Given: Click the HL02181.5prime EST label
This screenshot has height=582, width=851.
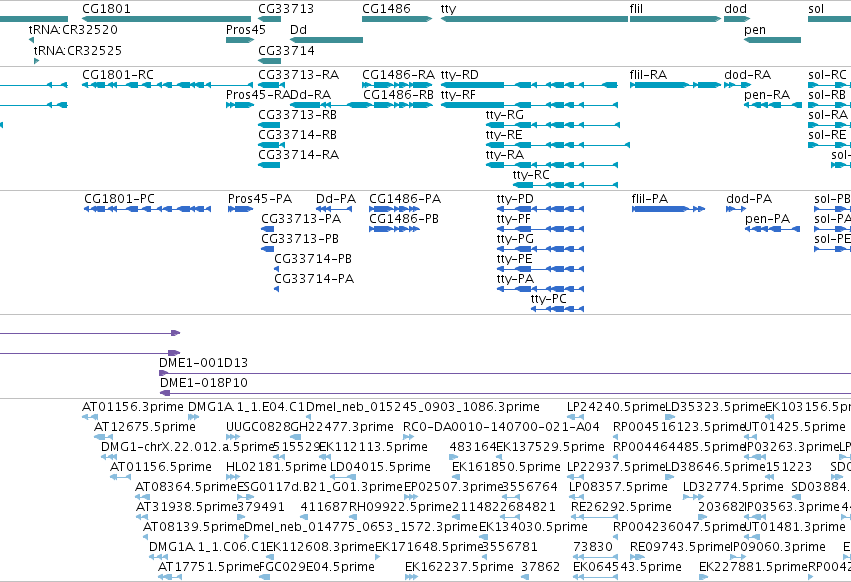Looking at the screenshot, I should pos(276,467).
